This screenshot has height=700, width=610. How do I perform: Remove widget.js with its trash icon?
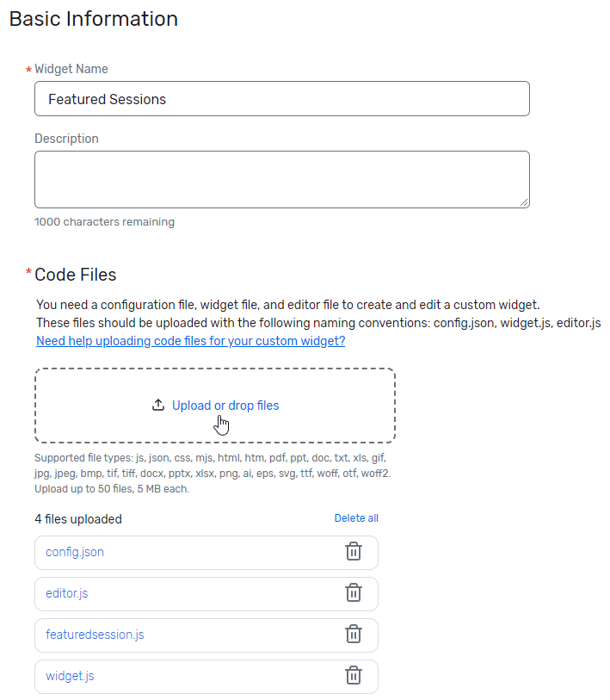tap(354, 676)
